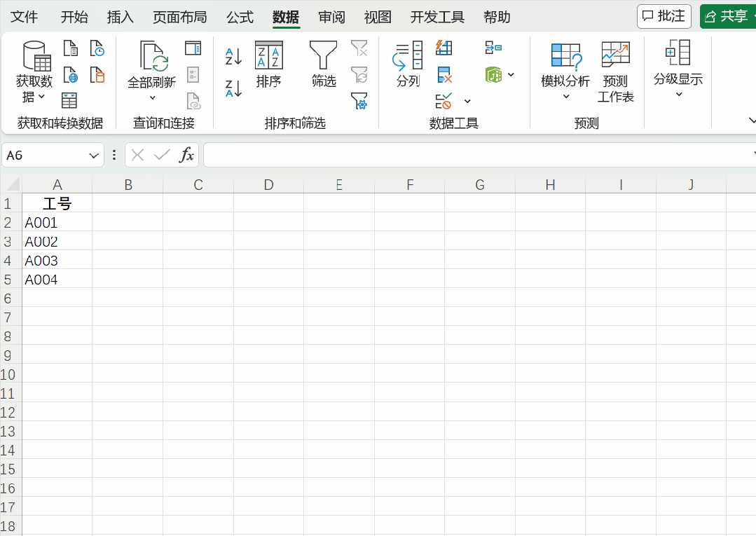Click cell containing A001
The width and height of the screenshot is (756, 536).
click(x=57, y=222)
